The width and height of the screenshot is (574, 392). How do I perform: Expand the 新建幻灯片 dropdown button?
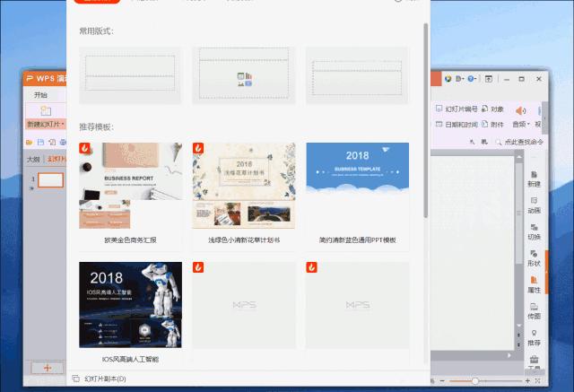(x=46, y=124)
